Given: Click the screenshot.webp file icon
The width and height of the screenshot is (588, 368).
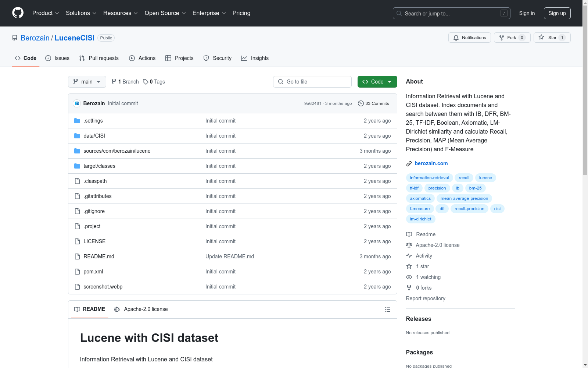Looking at the screenshot, I should (x=77, y=287).
